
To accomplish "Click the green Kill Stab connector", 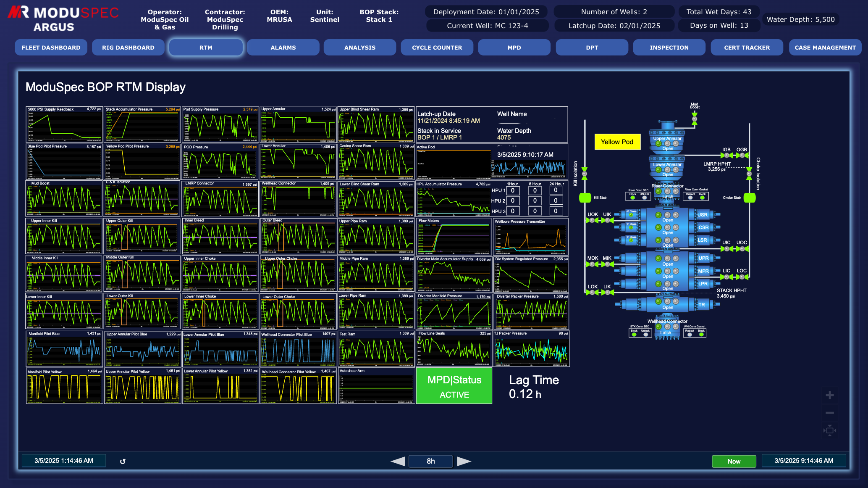I will 585,198.
